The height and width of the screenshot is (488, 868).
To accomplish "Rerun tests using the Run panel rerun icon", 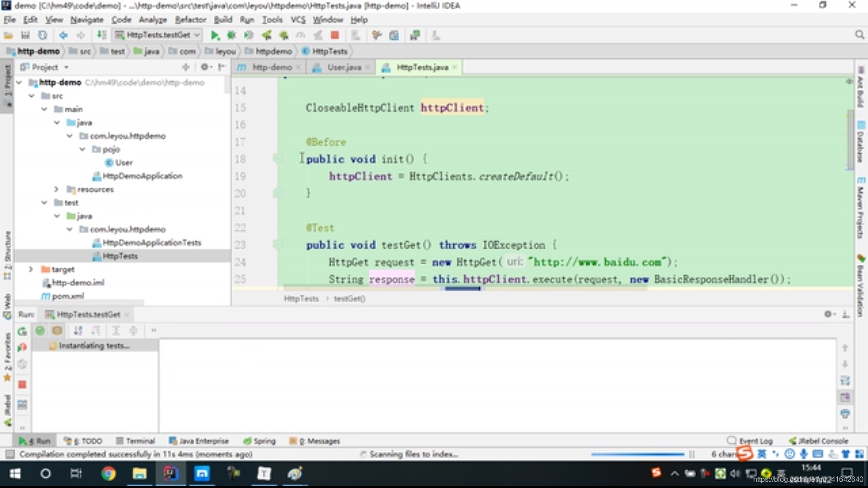I will click(22, 331).
